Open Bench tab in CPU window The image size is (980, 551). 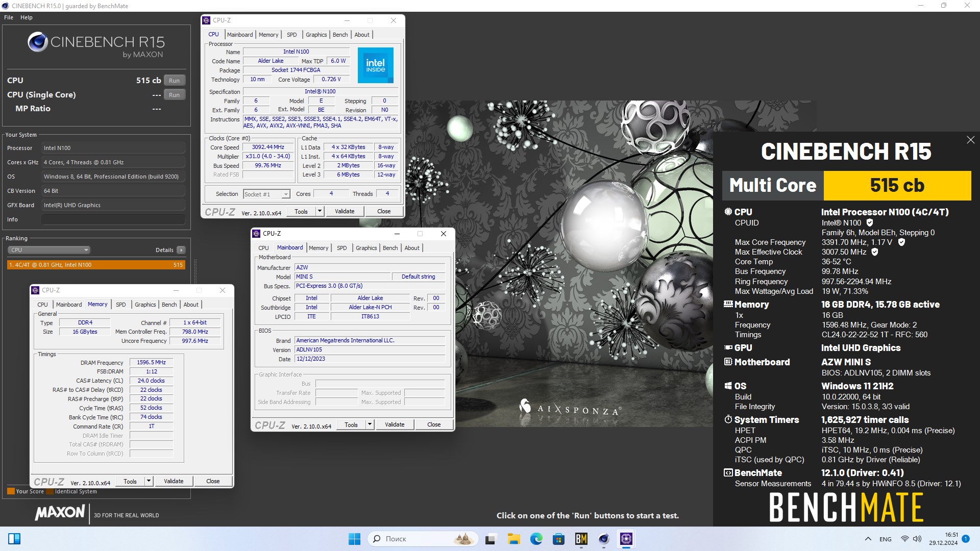[x=340, y=35]
